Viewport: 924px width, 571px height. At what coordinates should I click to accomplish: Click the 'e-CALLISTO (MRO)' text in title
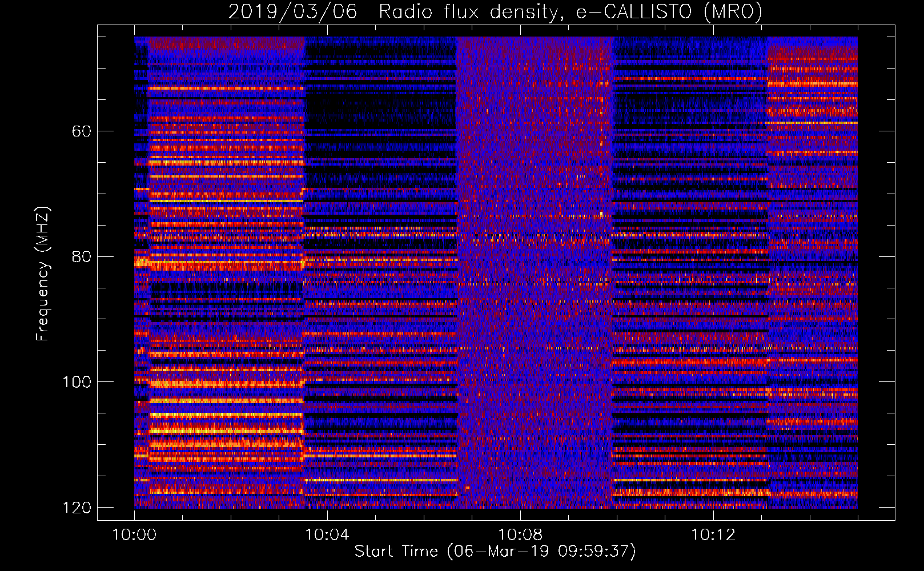[x=669, y=11]
